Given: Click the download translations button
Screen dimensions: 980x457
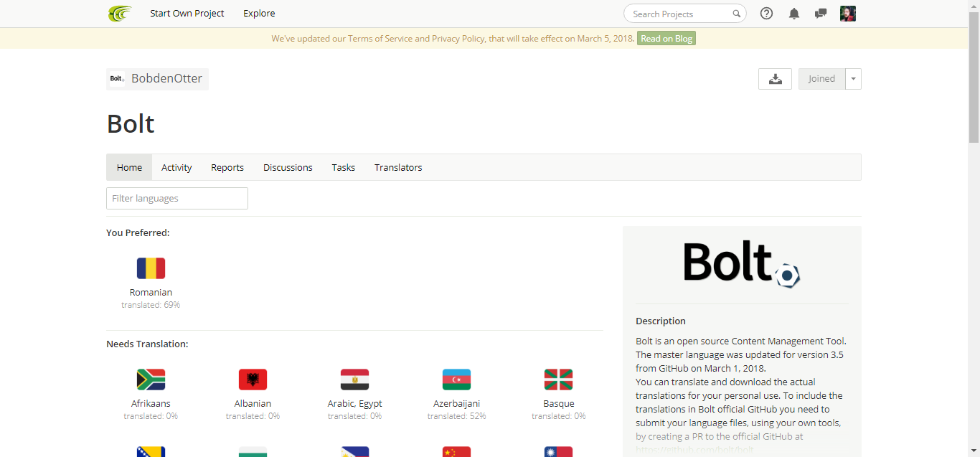Looking at the screenshot, I should point(775,79).
